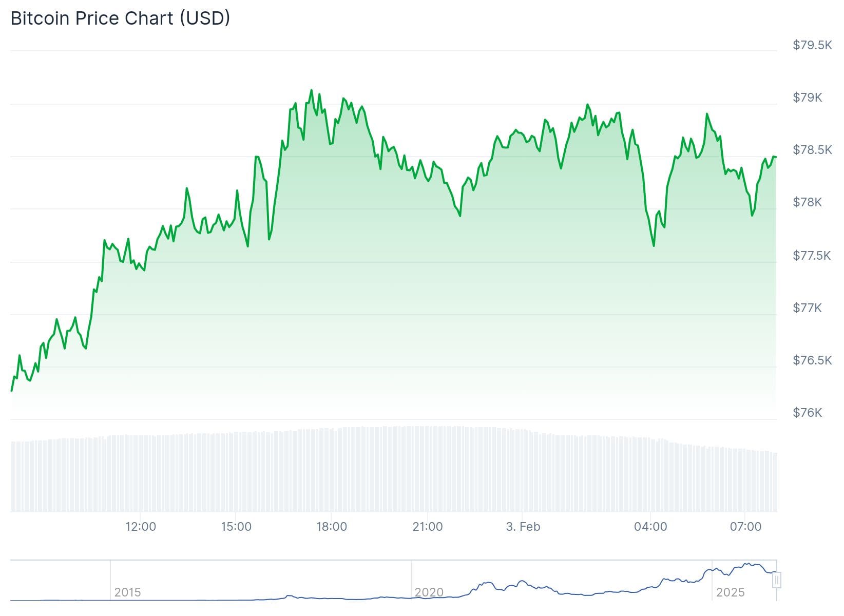This screenshot has height=616, width=844.
Task: Click the Bitcoin Price Chart (USD) title
Action: pos(120,18)
